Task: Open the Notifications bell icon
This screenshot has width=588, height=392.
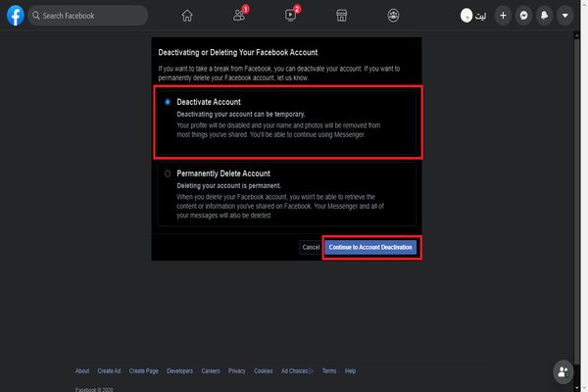Action: 544,16
